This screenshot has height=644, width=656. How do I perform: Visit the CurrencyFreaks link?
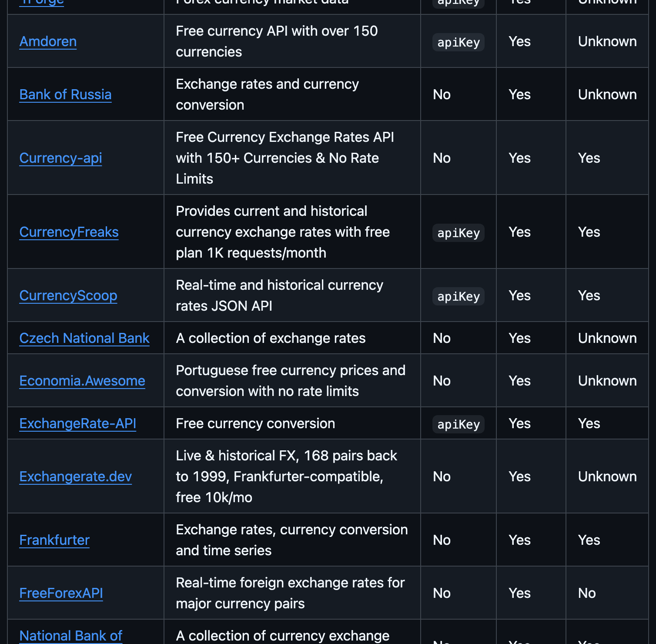69,232
